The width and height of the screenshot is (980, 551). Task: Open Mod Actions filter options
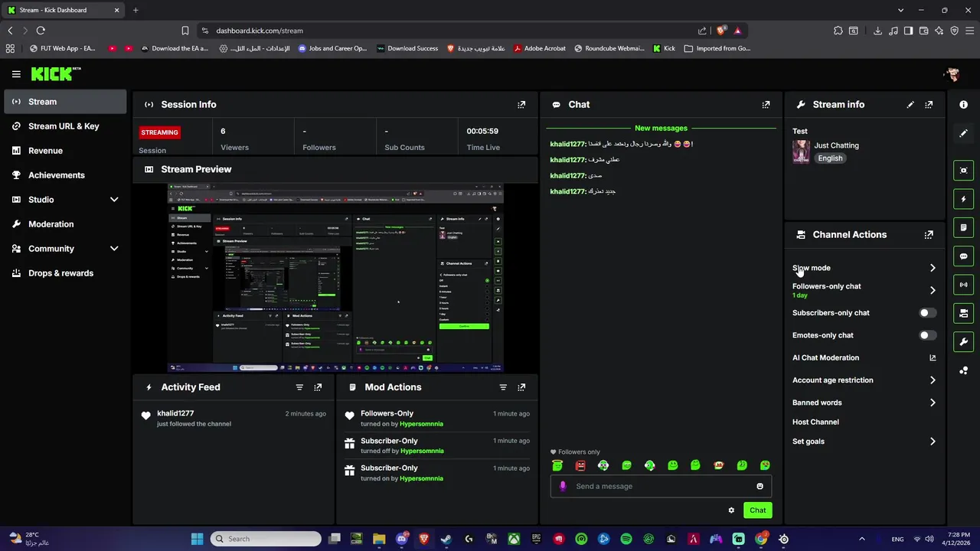pyautogui.click(x=503, y=387)
